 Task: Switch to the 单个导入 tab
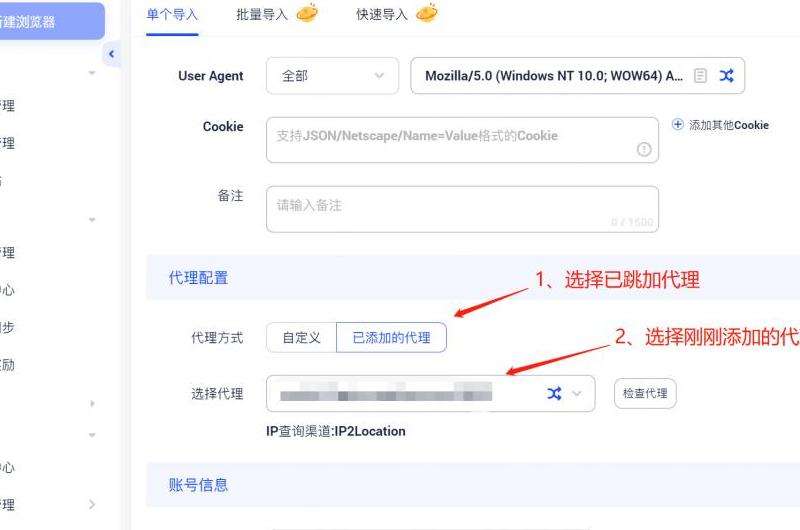pos(172,15)
